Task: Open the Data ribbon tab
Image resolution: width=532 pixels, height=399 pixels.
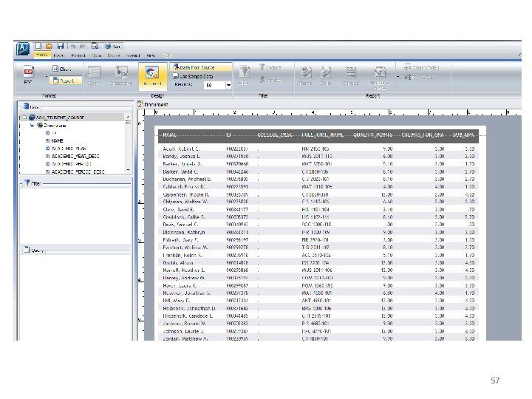Action: point(97,55)
